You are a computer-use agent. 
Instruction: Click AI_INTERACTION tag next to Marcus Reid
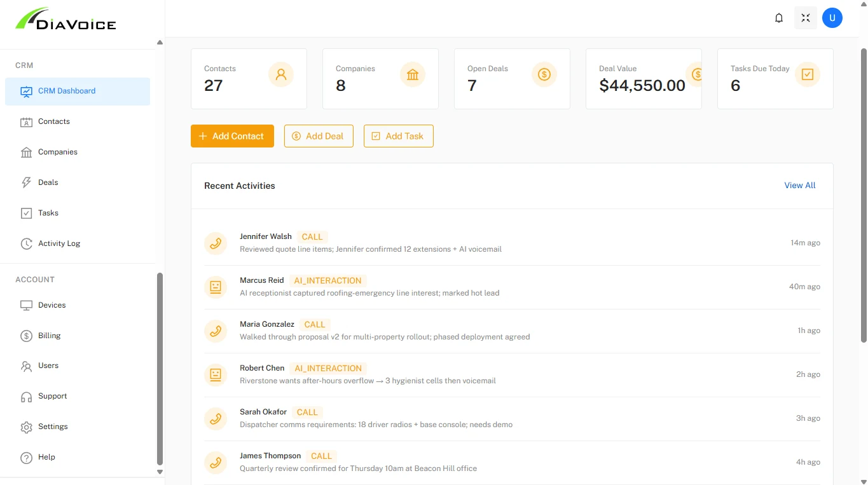tap(327, 280)
